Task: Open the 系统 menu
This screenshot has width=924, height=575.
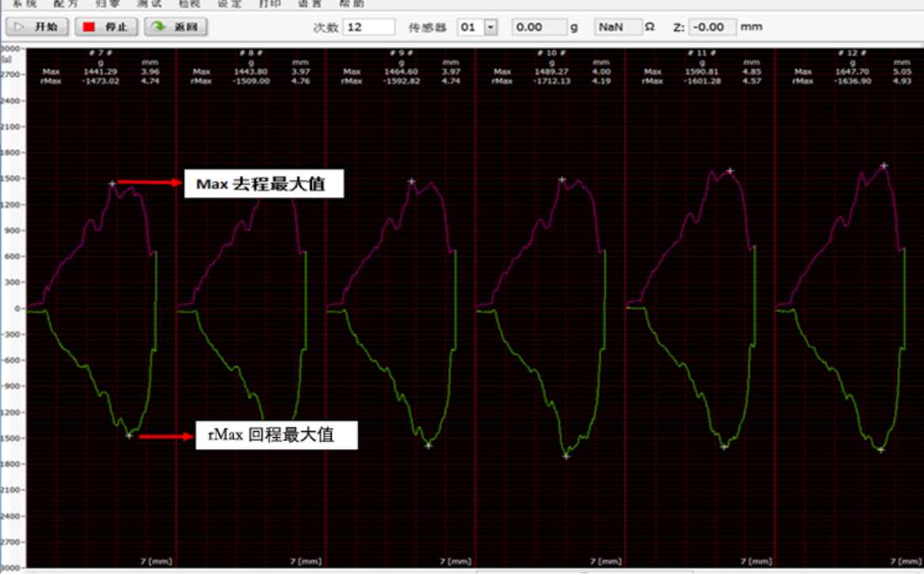Action: pos(25,4)
